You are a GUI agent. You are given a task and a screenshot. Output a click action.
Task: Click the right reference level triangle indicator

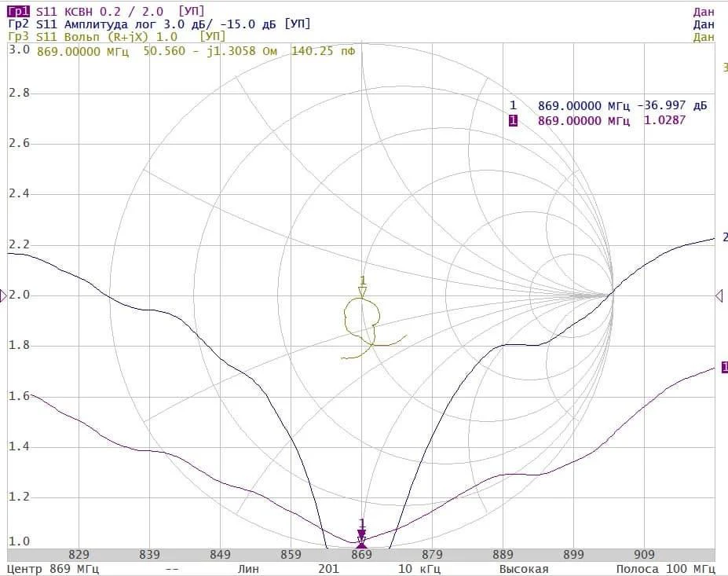coord(719,295)
